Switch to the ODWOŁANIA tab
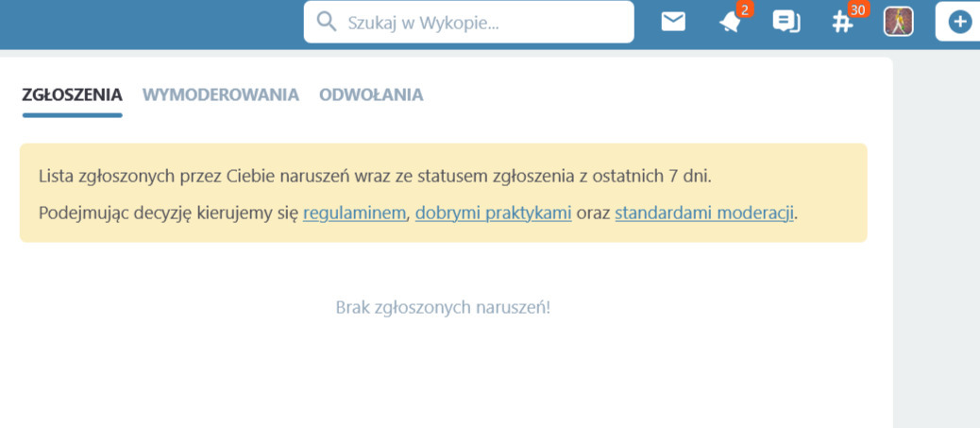This screenshot has width=980, height=428. (371, 95)
